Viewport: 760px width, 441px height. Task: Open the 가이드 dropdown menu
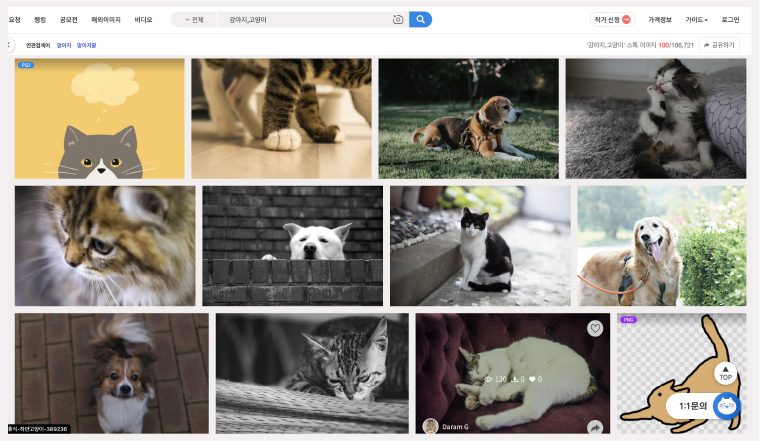click(696, 19)
